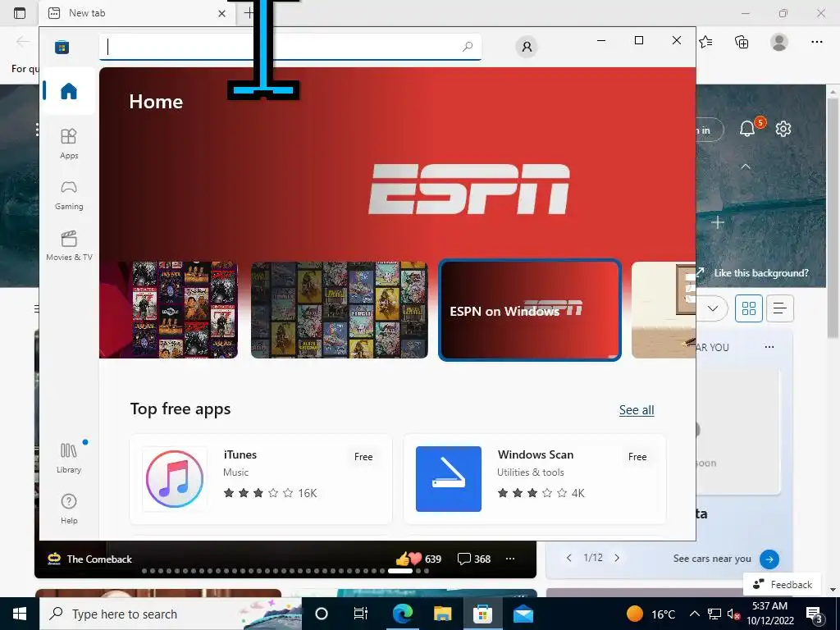Open the Gaming section in Store sidebar

point(69,194)
